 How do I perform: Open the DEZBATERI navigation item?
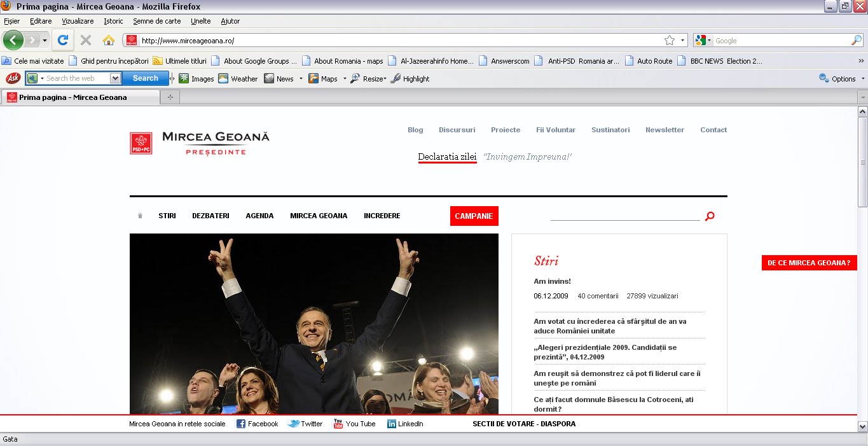210,216
